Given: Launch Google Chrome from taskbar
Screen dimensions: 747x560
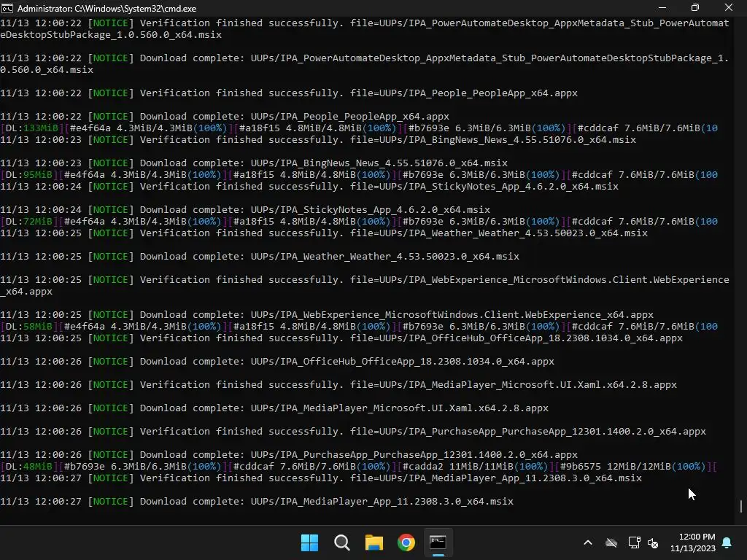Looking at the screenshot, I should 406,542.
